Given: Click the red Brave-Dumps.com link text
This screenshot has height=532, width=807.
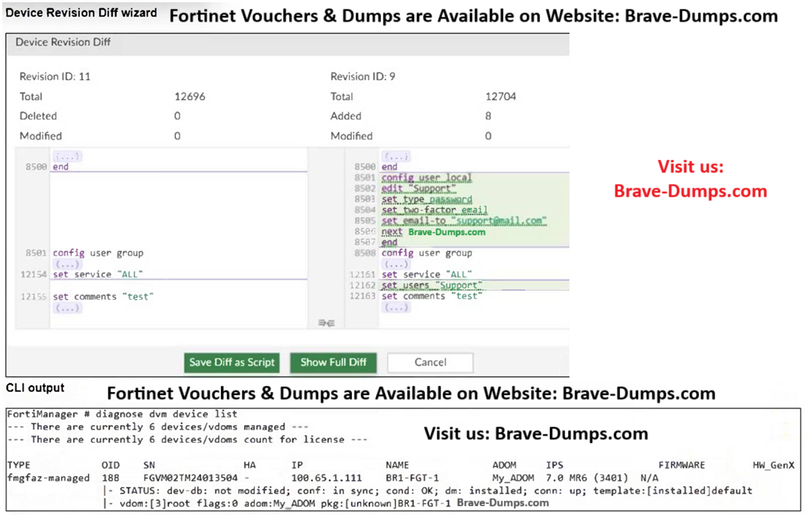Looking at the screenshot, I should 691,191.
